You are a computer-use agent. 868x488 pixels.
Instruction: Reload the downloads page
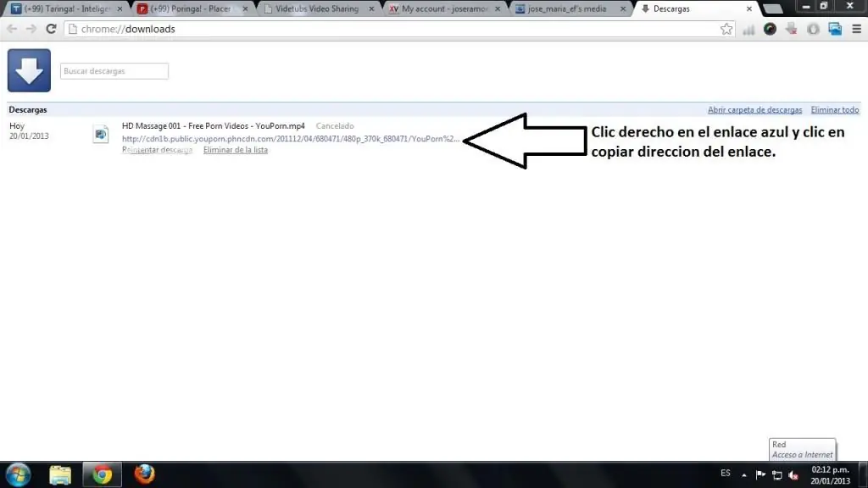click(x=51, y=29)
